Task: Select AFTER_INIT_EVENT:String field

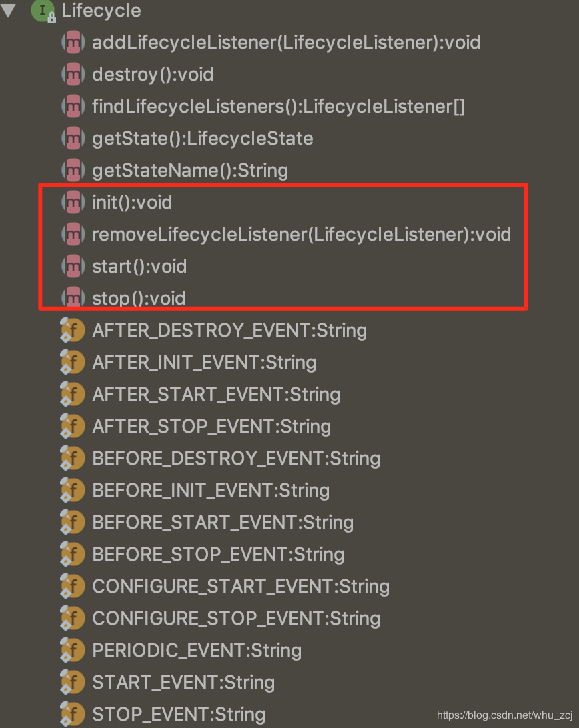Action: [205, 362]
